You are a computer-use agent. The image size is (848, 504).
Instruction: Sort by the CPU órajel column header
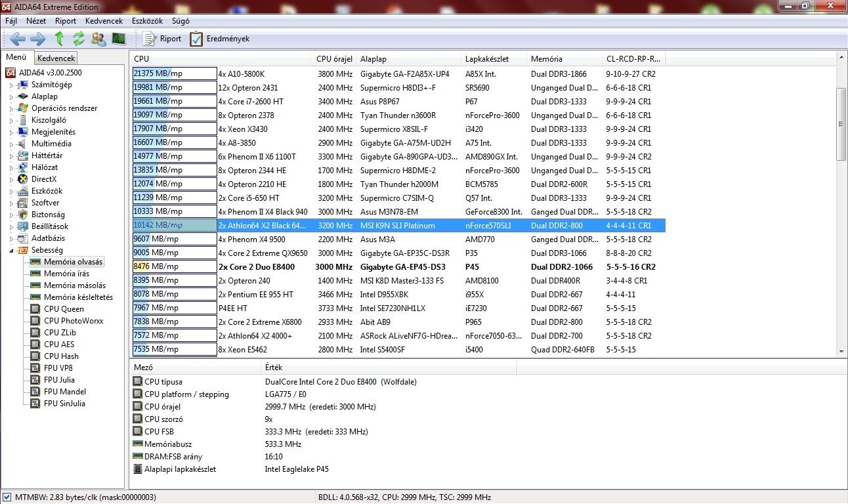(335, 59)
